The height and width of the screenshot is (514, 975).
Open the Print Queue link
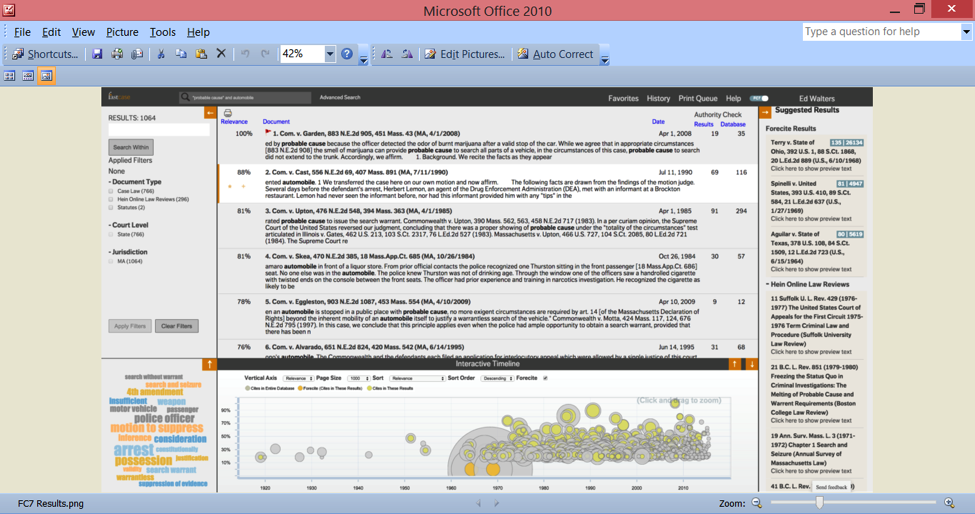click(x=698, y=98)
